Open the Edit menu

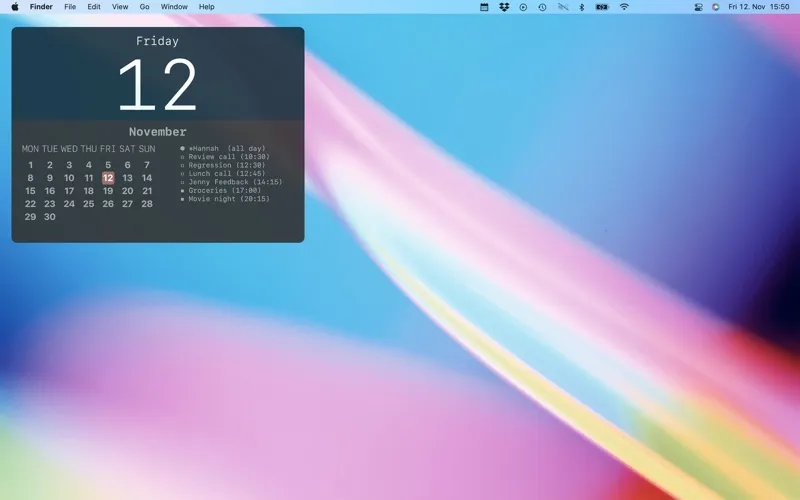[94, 7]
